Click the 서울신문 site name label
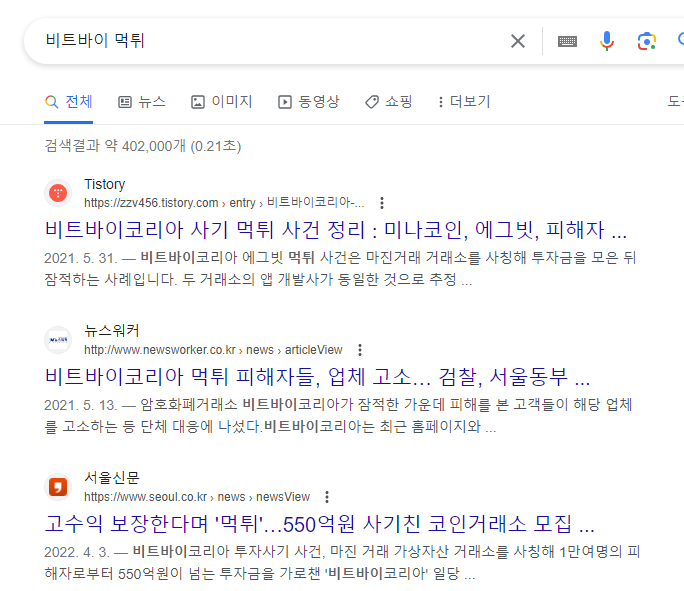 coord(112,478)
